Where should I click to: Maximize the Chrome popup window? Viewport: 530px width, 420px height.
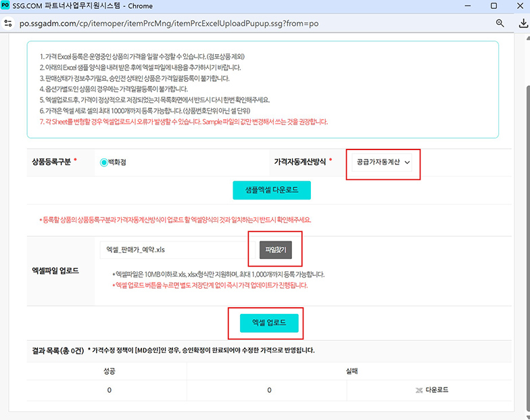click(493, 6)
